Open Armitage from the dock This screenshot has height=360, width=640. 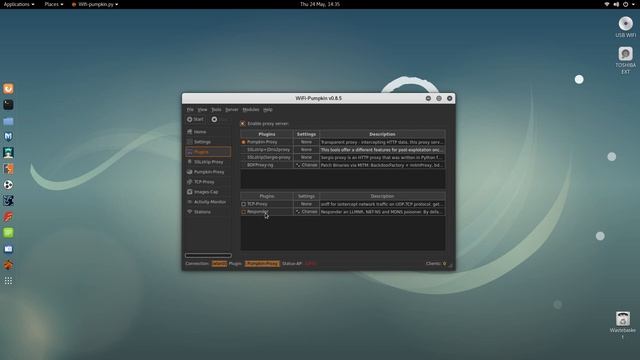[8, 153]
